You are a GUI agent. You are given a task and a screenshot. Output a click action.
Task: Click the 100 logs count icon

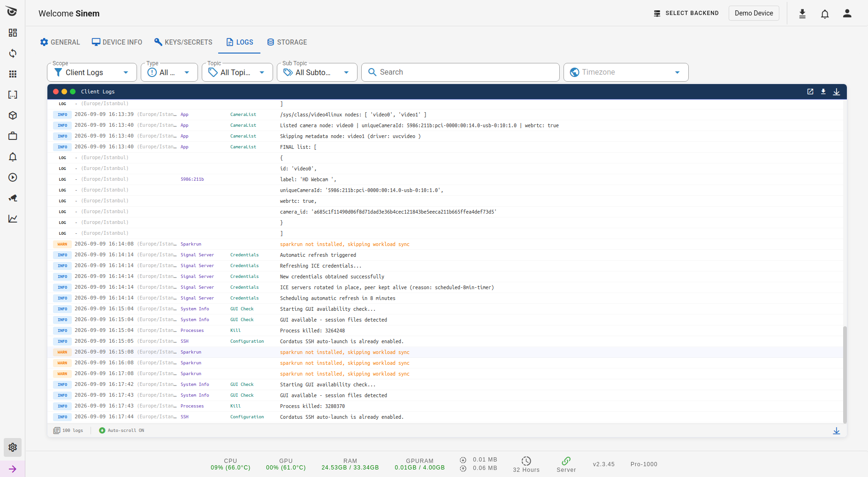tap(57, 431)
